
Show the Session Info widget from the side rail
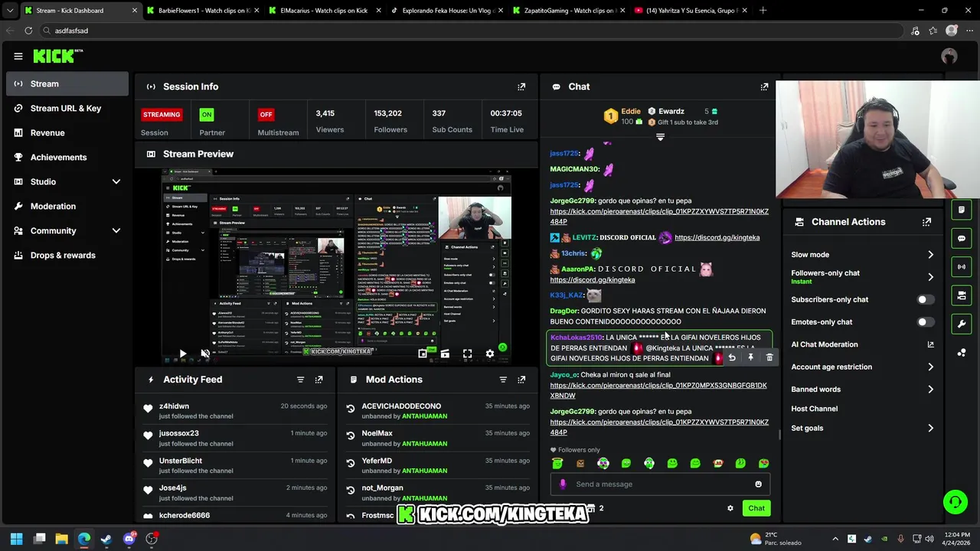coord(962,266)
